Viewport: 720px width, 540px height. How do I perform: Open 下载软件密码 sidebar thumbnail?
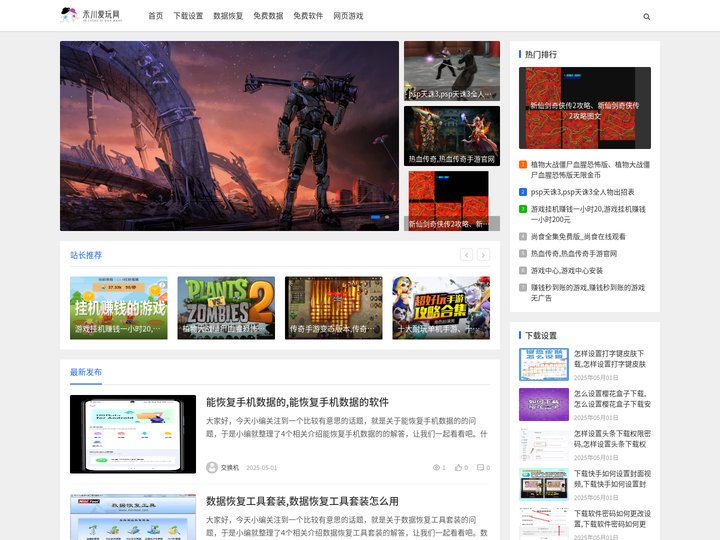pos(544,523)
